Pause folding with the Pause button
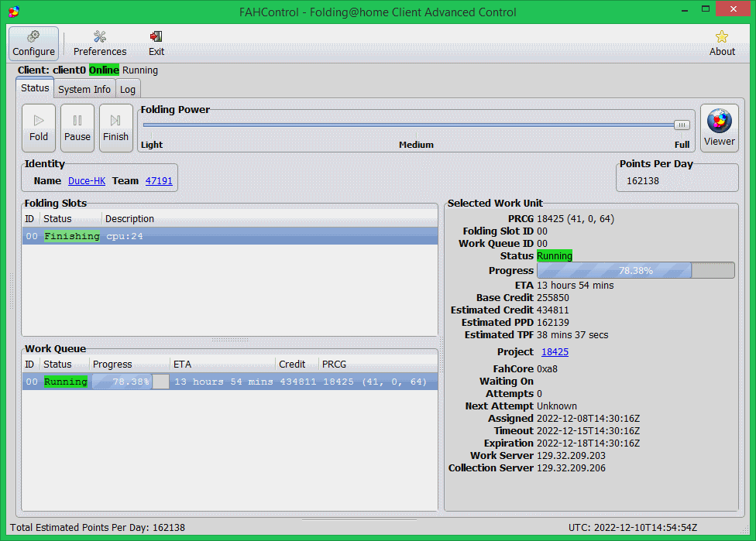 pos(77,128)
